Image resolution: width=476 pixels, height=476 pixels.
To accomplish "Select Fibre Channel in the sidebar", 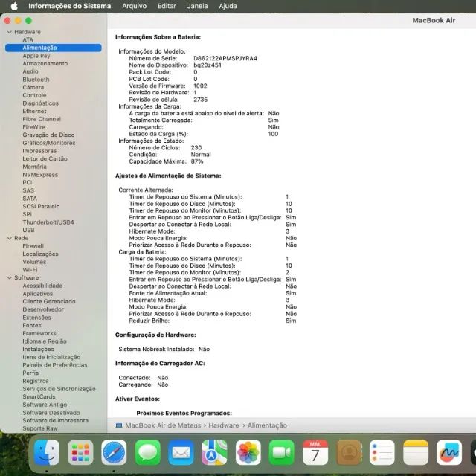I will coord(42,119).
